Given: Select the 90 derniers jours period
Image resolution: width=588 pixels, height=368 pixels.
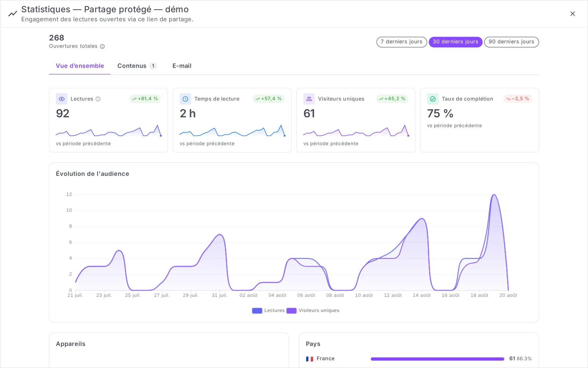Looking at the screenshot, I should tap(511, 42).
